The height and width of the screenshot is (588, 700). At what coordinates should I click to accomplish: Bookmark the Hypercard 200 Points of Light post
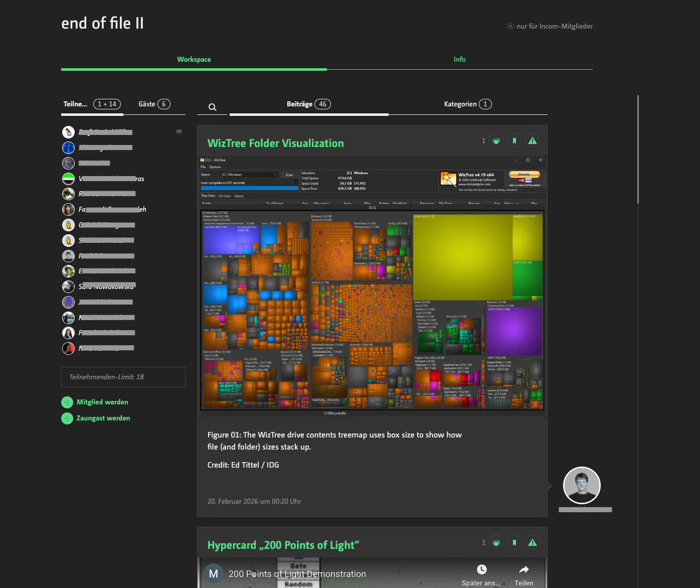click(514, 542)
